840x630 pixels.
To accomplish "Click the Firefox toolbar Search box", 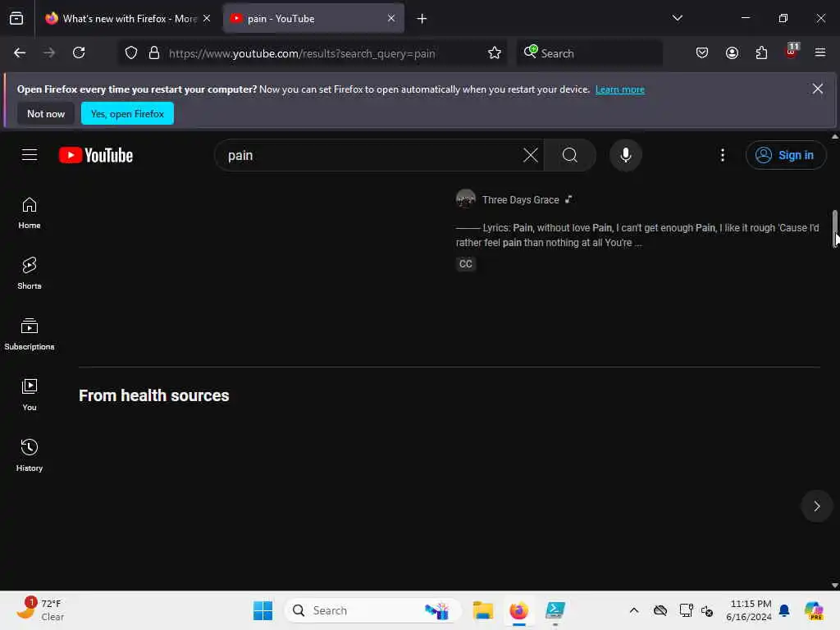I will click(589, 53).
